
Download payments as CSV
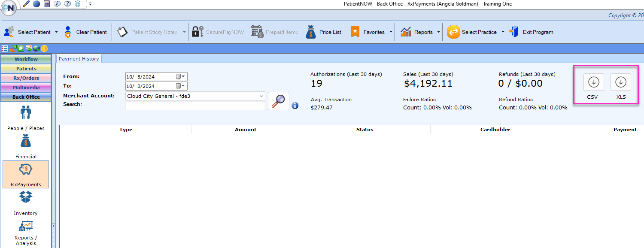click(593, 82)
